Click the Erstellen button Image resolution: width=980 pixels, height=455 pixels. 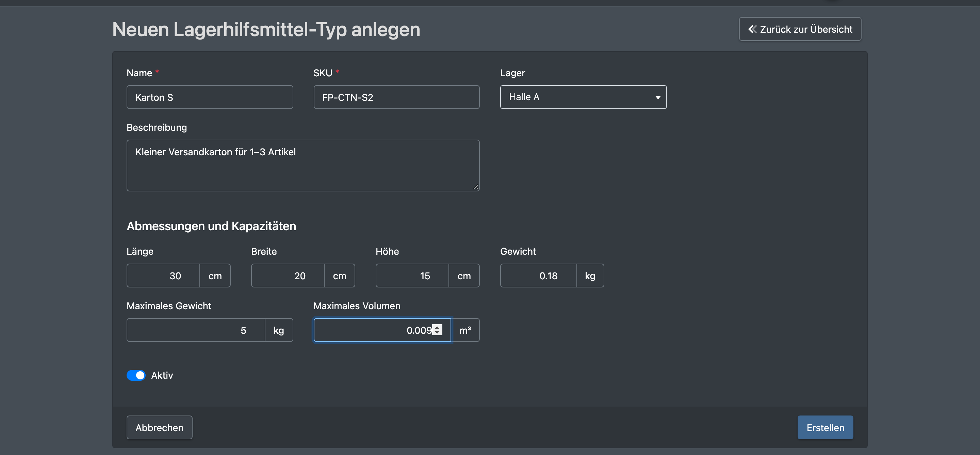[x=825, y=427]
